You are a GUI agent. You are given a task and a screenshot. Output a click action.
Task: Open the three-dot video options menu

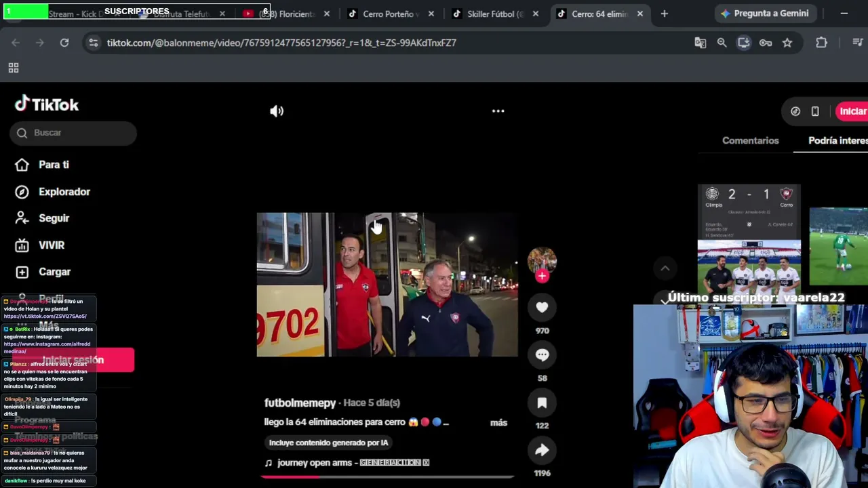click(498, 111)
